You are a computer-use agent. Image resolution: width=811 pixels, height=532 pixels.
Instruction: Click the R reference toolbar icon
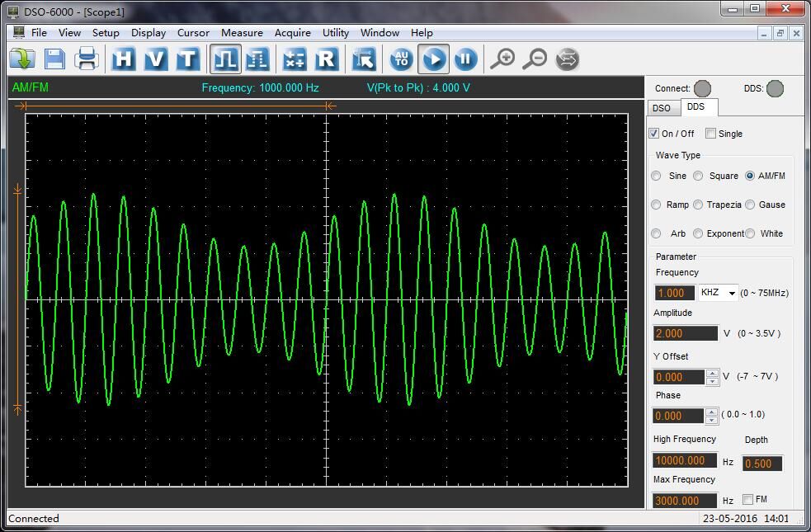327,59
